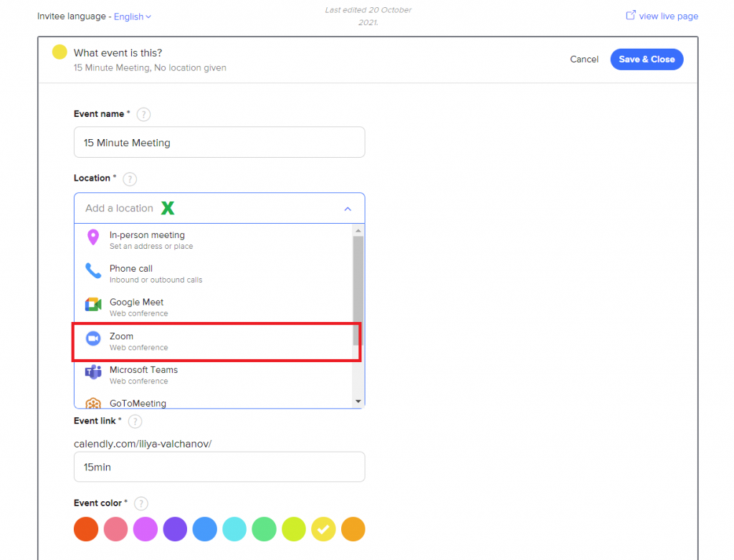The height and width of the screenshot is (560, 734).
Task: Choose Google Meet as the location
Action: (214, 308)
